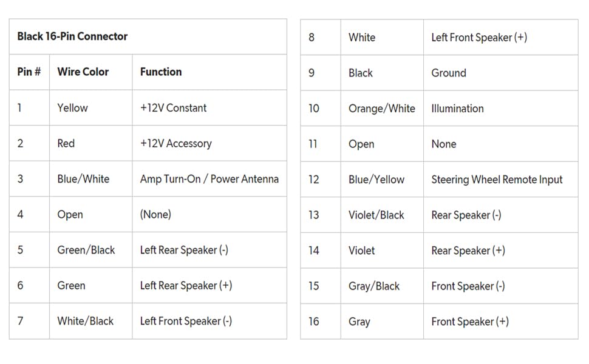This screenshot has width=589, height=364.
Task: Select Amp Turn-On / Power Antenna cell
Action: click(x=209, y=179)
